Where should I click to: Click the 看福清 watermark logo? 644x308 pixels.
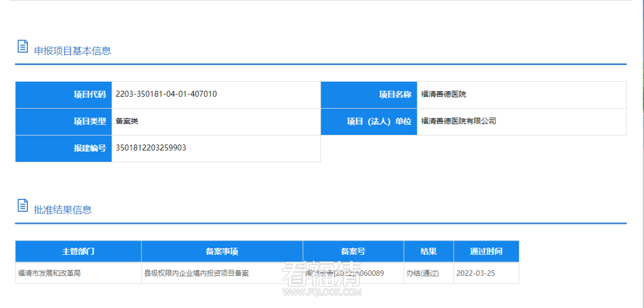321,278
